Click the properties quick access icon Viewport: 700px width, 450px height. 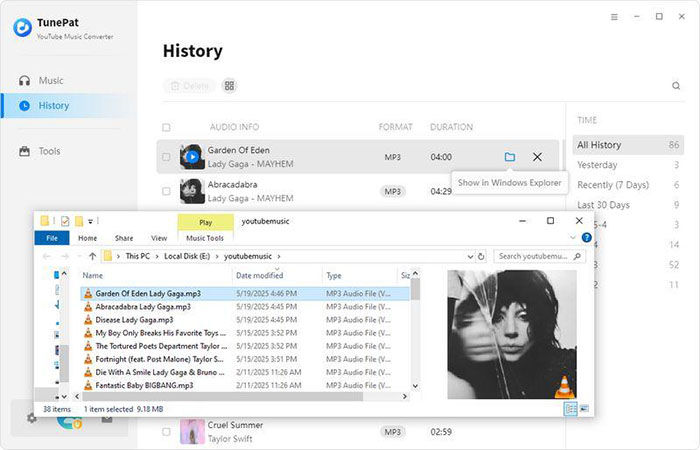[x=65, y=221]
